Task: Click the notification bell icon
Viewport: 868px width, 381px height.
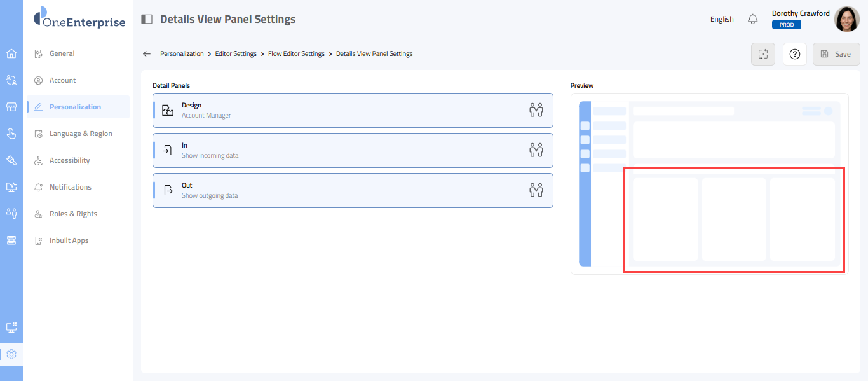Action: [x=753, y=19]
